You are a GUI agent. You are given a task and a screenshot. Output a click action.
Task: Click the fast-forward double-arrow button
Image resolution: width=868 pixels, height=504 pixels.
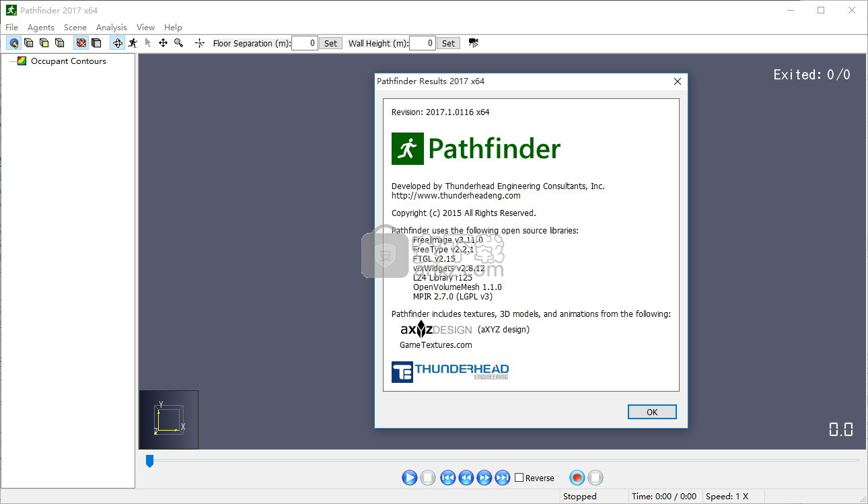tap(484, 478)
